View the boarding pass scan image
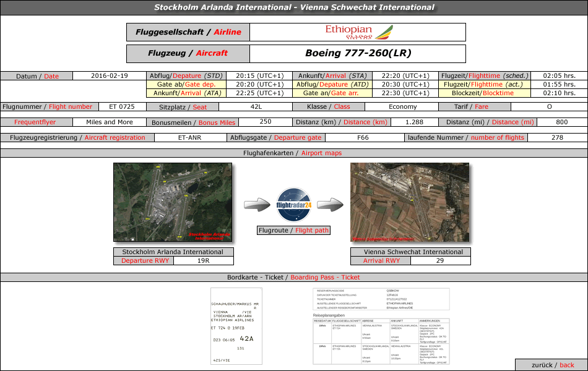The width and height of the screenshot is (588, 371). pos(236,325)
